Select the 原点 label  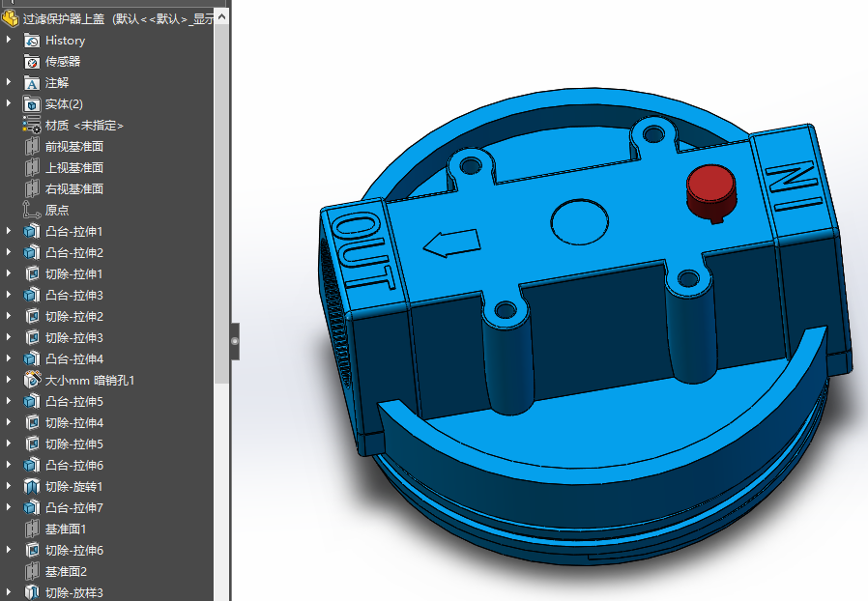[x=57, y=211]
